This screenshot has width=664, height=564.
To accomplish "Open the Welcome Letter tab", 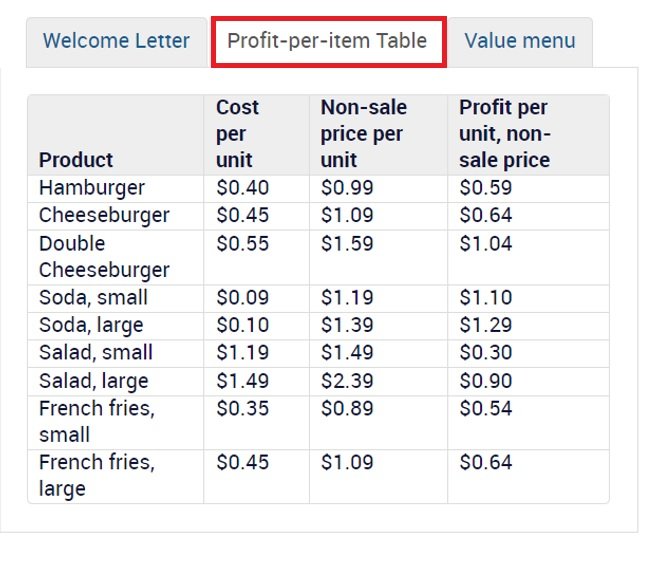I will tap(116, 41).
